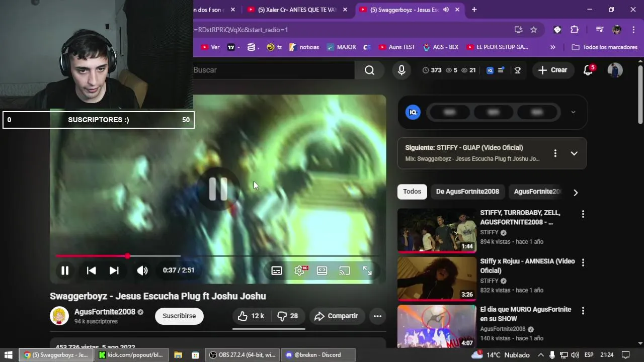Click Crear to create content

pyautogui.click(x=553, y=70)
